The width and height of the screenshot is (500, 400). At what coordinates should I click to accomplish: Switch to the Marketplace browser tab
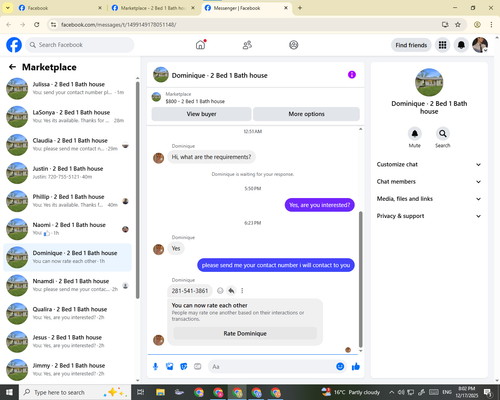tap(153, 8)
